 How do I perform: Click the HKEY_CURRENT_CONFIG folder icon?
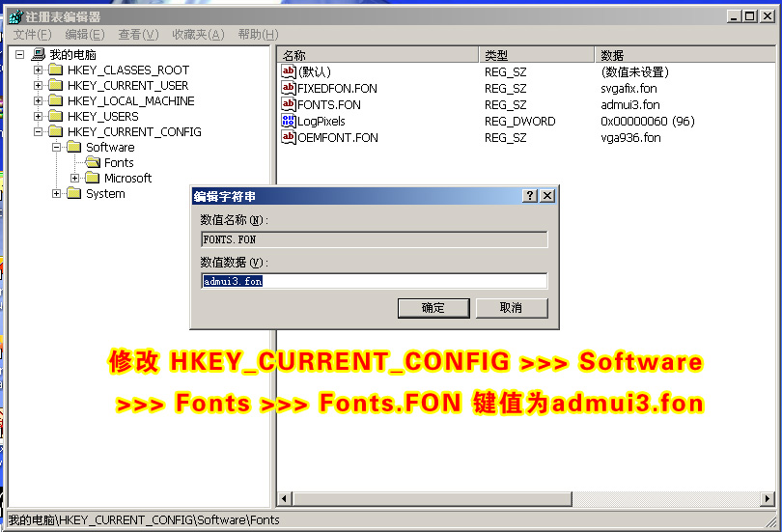(56, 131)
